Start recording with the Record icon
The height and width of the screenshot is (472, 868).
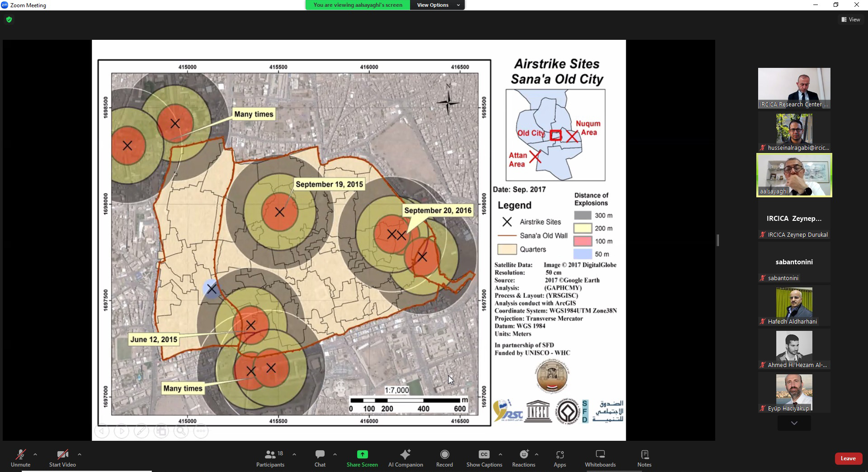pos(444,454)
